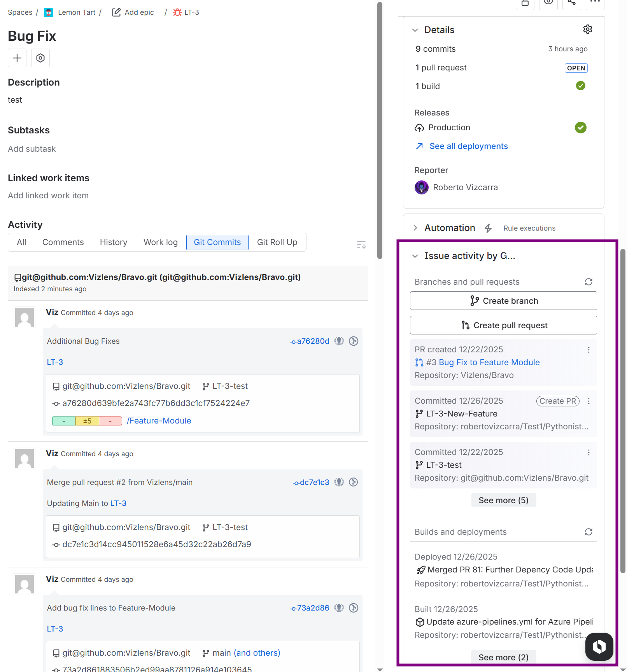
Task: Click the Add subtask field
Action: pos(32,149)
